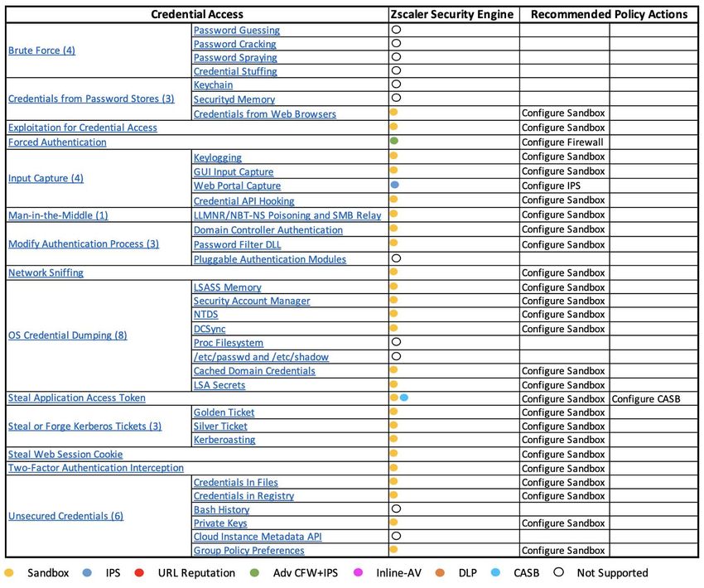Visit Credentials from Web Browsers link

[265, 114]
